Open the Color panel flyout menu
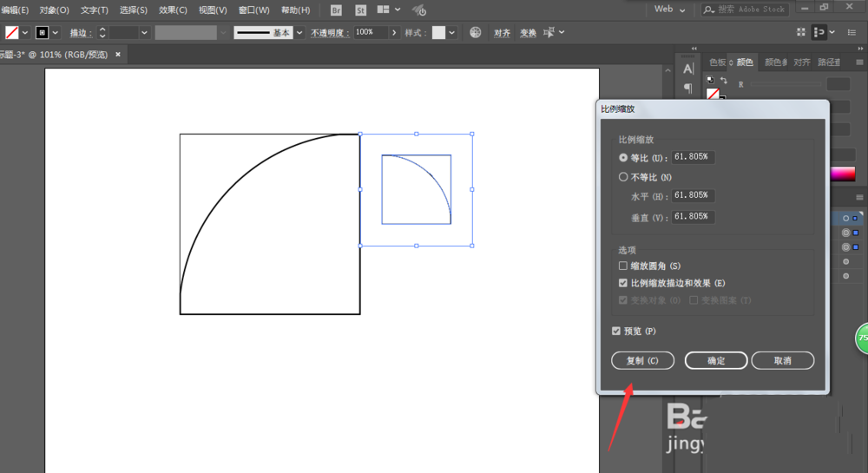Viewport: 868px width, 473px height. (859, 62)
